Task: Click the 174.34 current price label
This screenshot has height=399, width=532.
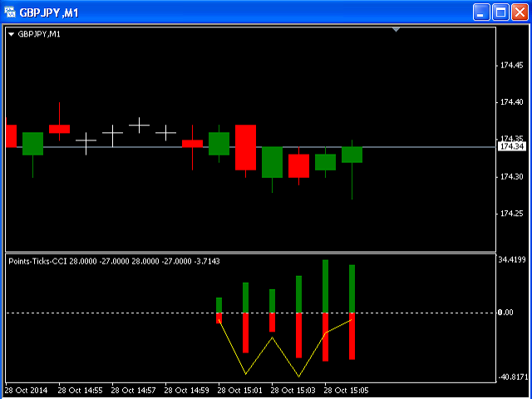Action: tap(511, 147)
